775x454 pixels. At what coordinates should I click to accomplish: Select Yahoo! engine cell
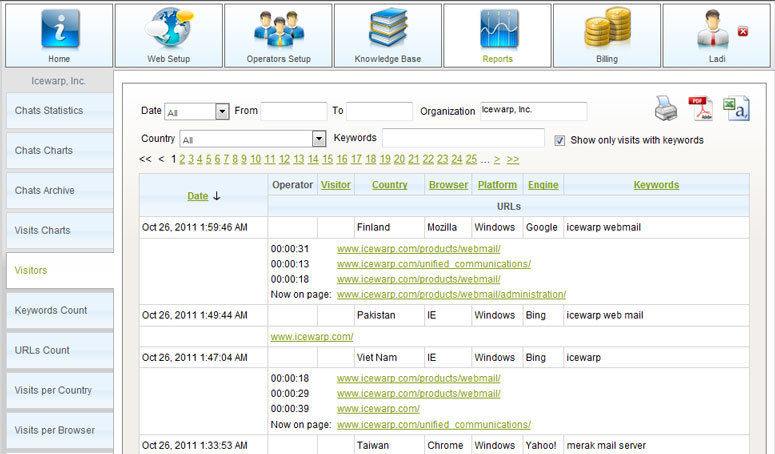pyautogui.click(x=543, y=445)
